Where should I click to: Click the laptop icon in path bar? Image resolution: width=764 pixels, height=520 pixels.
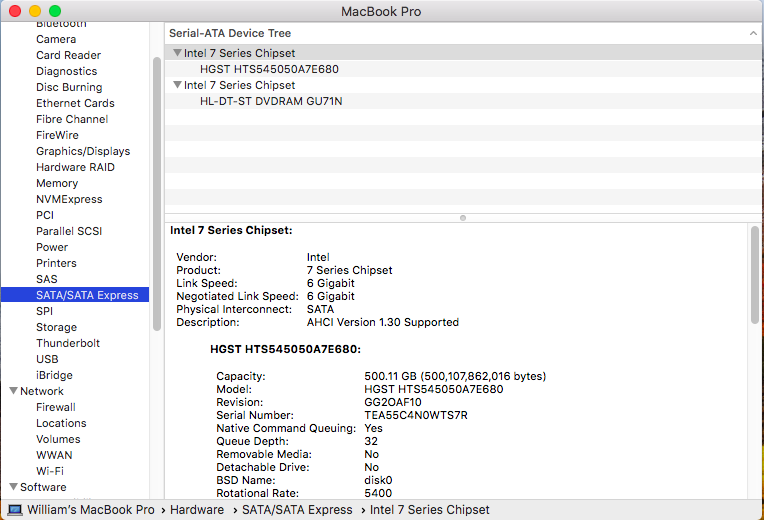(15, 510)
